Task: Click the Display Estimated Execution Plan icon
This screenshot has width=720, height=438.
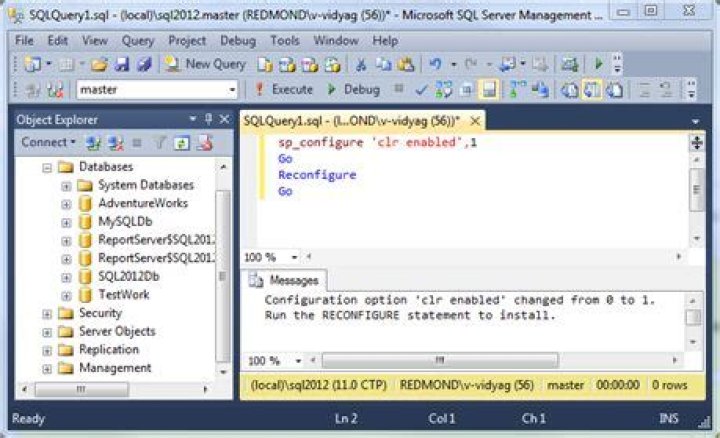Action: coord(443,90)
